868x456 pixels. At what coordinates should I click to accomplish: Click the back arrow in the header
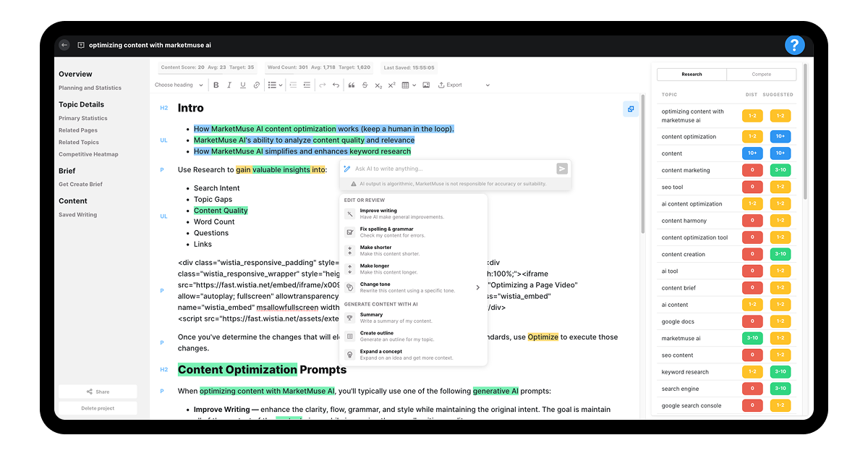pos(64,45)
